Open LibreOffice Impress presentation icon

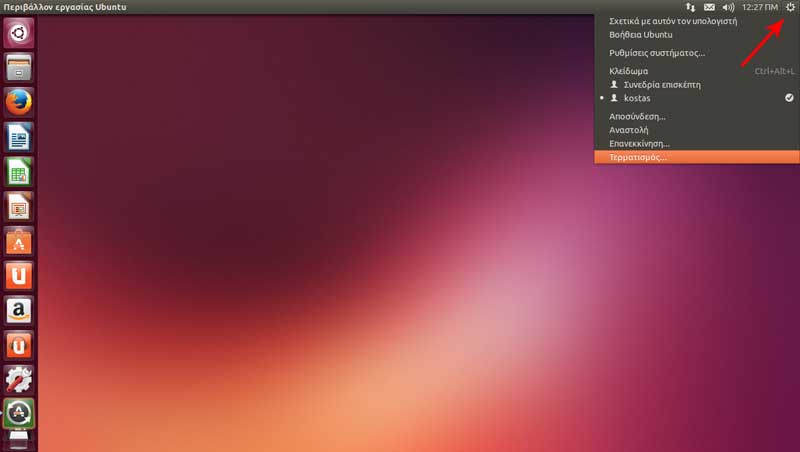tap(19, 206)
